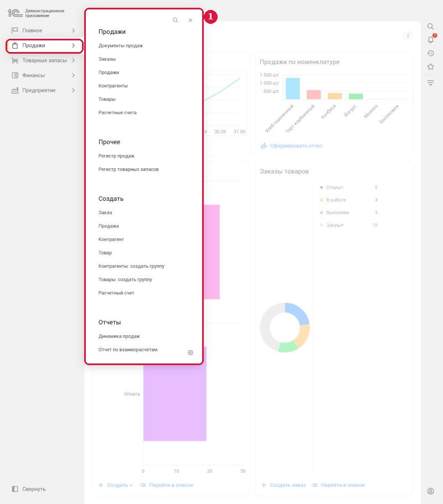
Task: Open Регистр товарных запасов
Action: coord(128,169)
